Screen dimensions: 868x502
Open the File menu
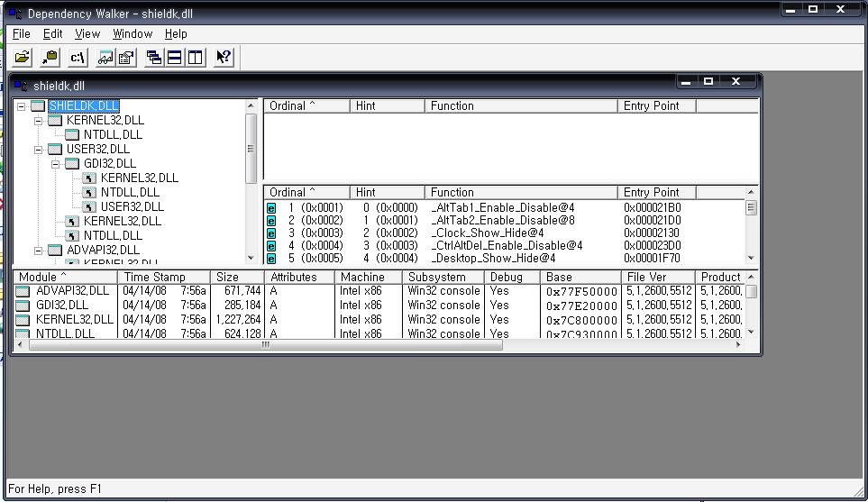(21, 33)
